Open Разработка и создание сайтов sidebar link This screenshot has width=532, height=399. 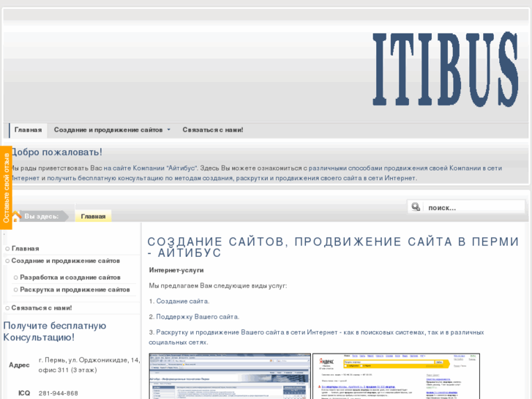click(70, 277)
